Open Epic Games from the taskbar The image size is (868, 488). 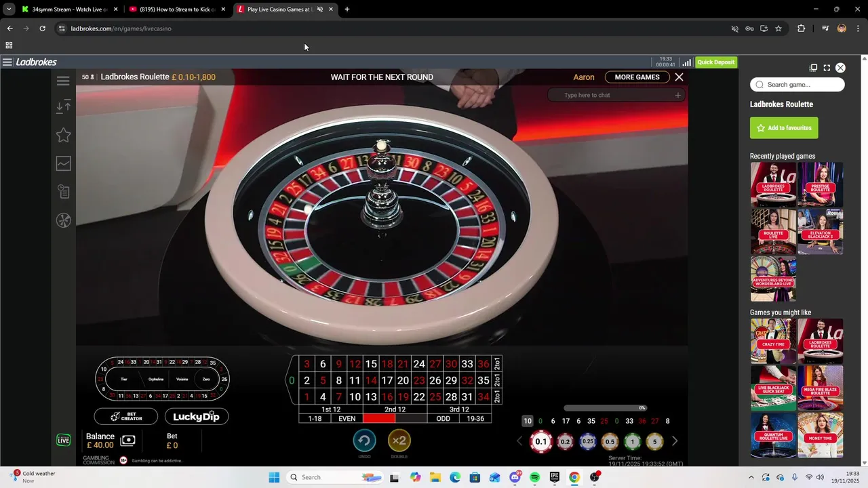554,477
